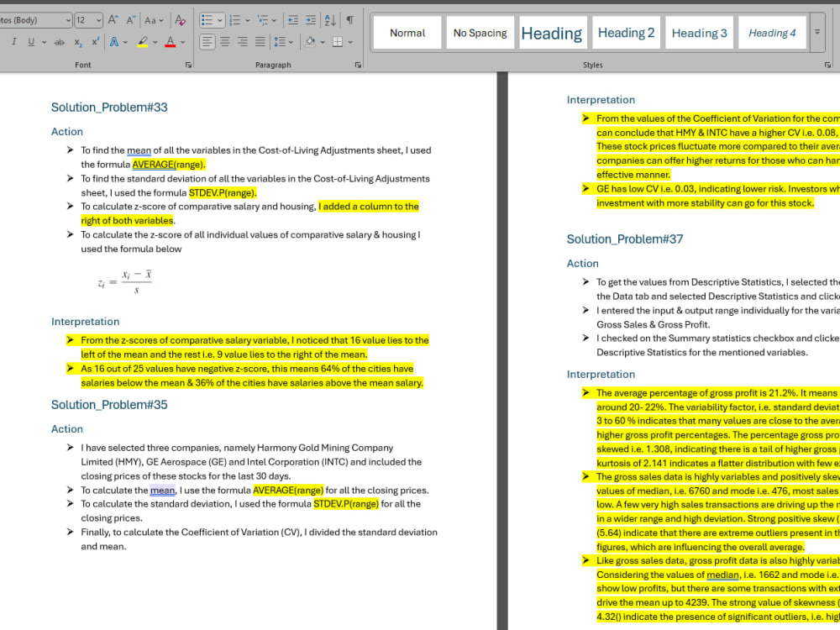
Task: Apply the Normal style
Action: point(407,33)
